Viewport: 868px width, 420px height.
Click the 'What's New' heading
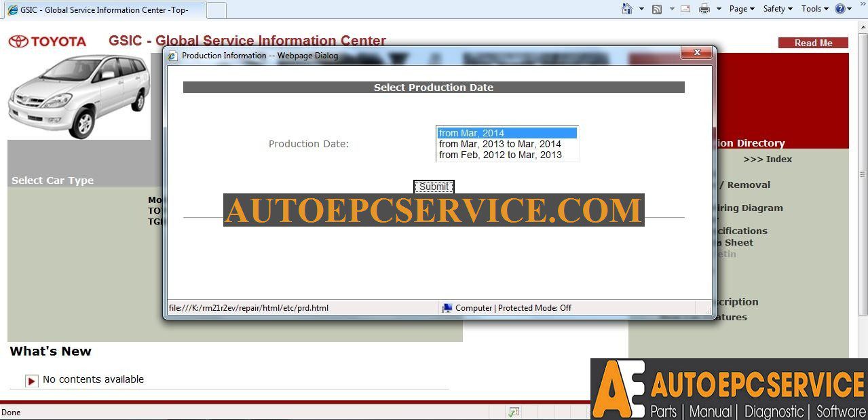(x=50, y=351)
